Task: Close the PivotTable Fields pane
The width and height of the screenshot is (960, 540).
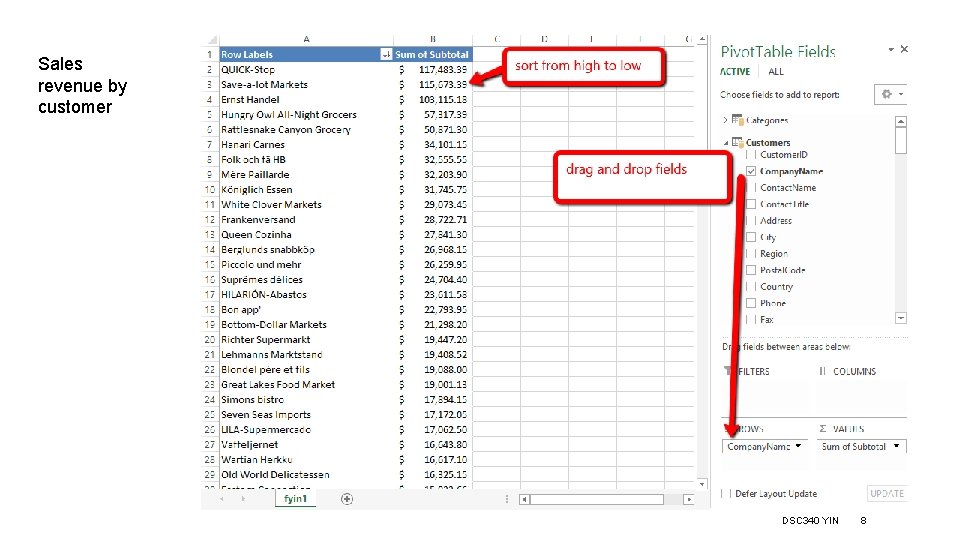Action: 904,49
